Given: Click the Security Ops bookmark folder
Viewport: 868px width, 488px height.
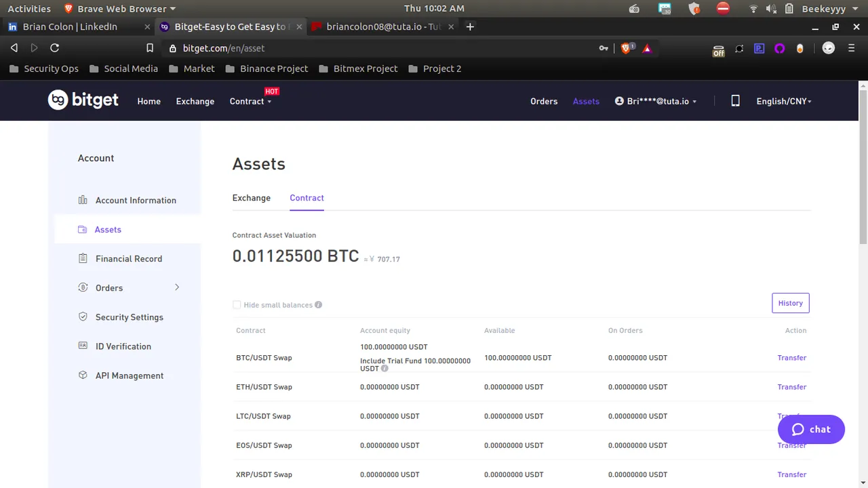Looking at the screenshot, I should pyautogui.click(x=44, y=68).
